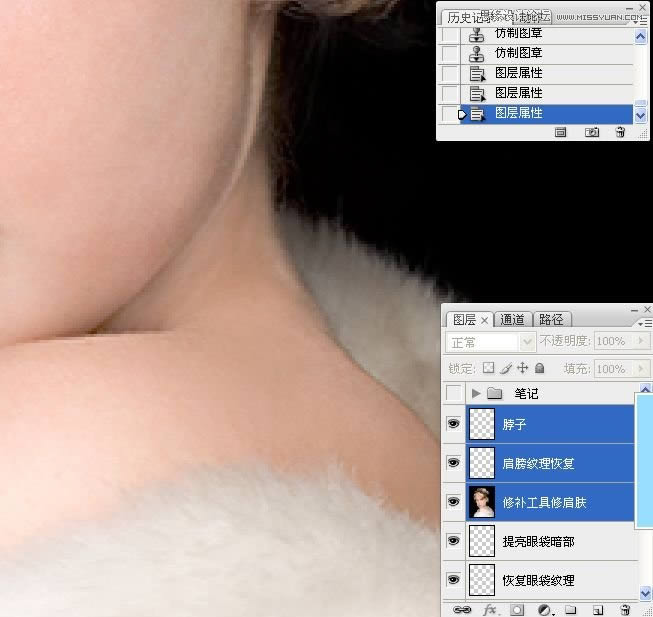Create new snapshot in History panel

coord(592,132)
